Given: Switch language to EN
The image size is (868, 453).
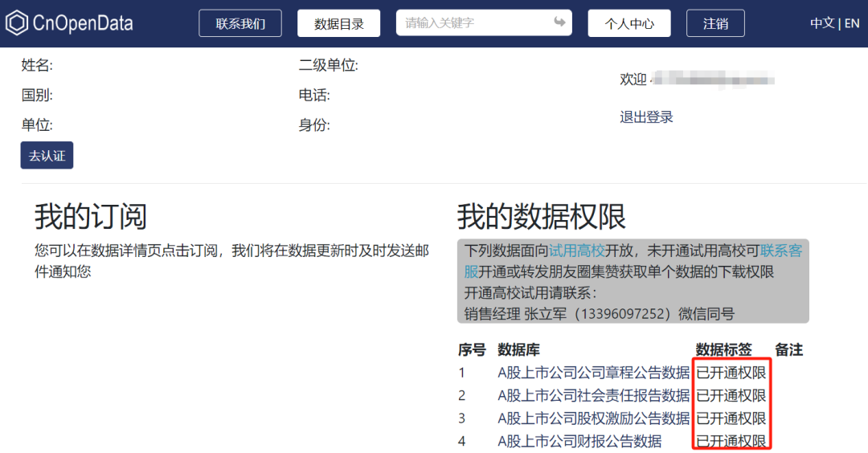Looking at the screenshot, I should [852, 23].
